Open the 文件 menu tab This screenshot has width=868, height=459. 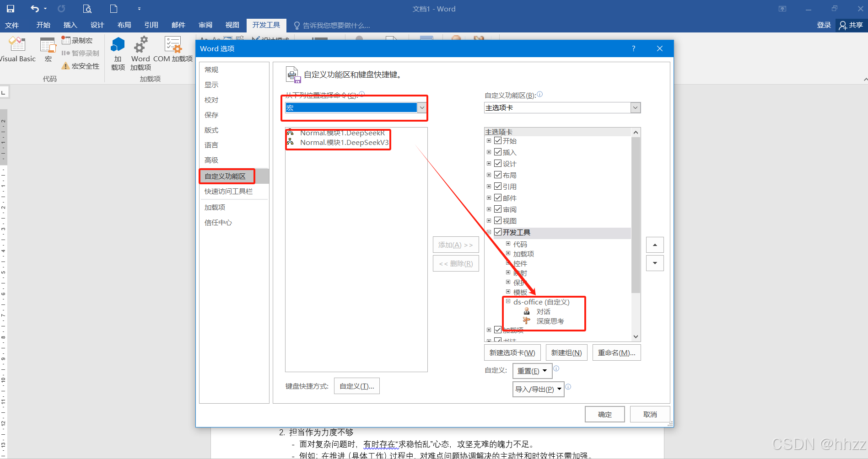tap(12, 25)
